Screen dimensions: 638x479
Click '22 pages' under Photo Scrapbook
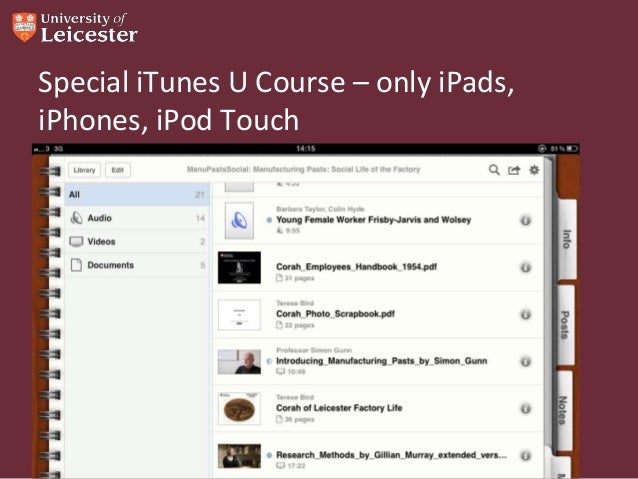[x=299, y=325]
